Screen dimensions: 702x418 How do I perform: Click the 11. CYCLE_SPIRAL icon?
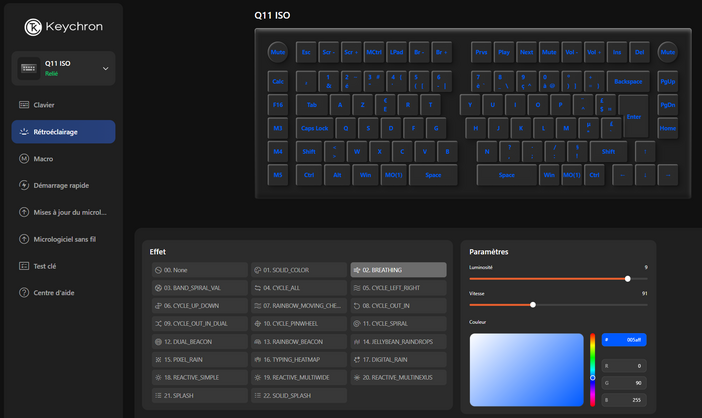[357, 324]
